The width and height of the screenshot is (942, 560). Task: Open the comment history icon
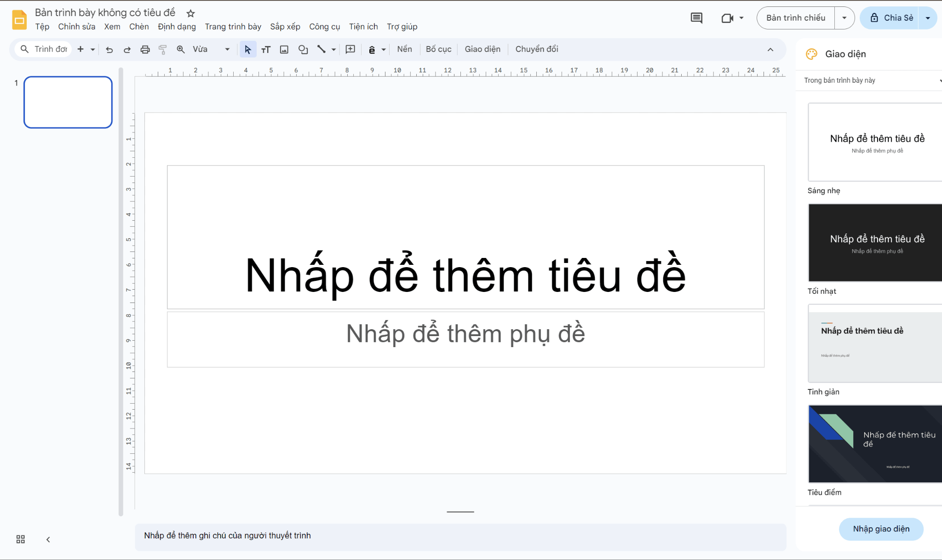[696, 18]
